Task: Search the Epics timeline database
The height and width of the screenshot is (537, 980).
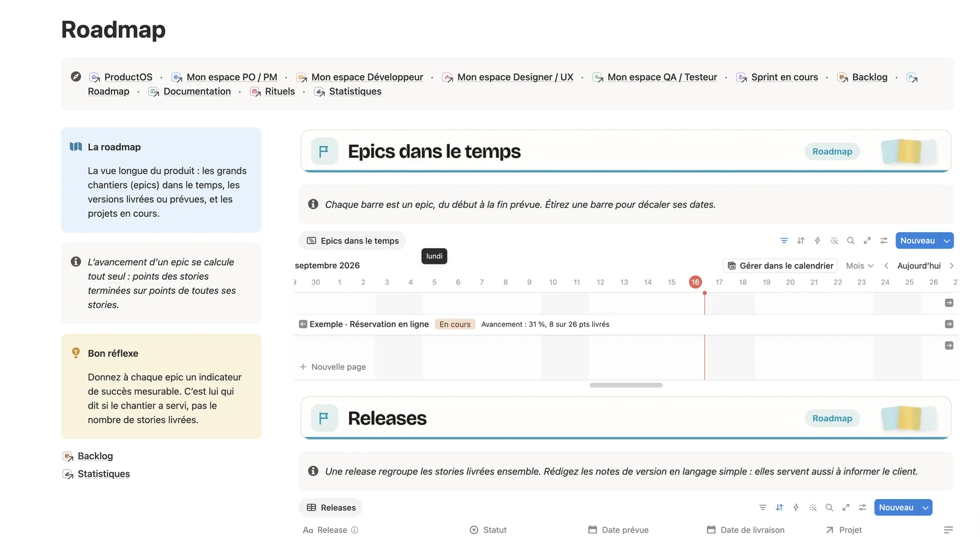Action: (850, 241)
